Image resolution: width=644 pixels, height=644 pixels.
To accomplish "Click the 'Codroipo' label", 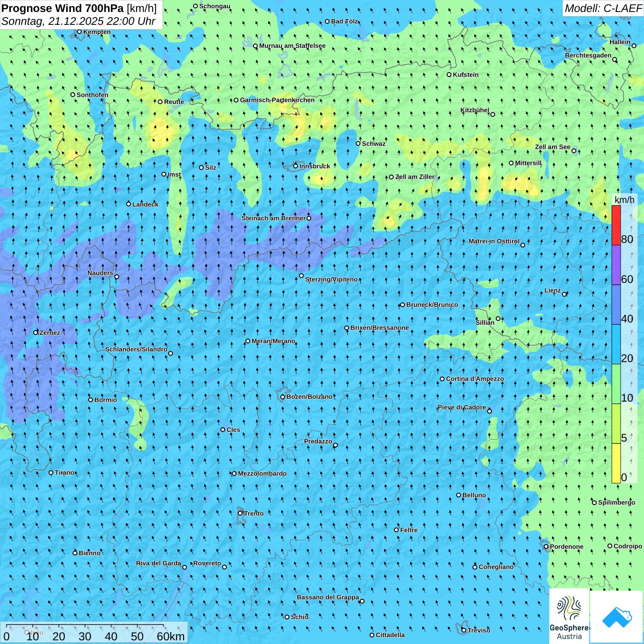I will pyautogui.click(x=627, y=546).
